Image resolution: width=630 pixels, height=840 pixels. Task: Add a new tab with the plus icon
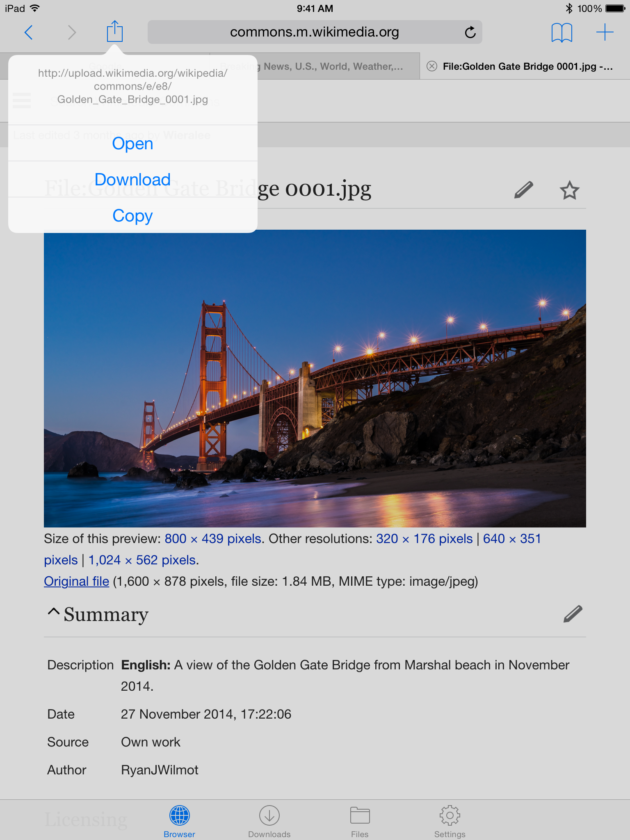coord(605,32)
